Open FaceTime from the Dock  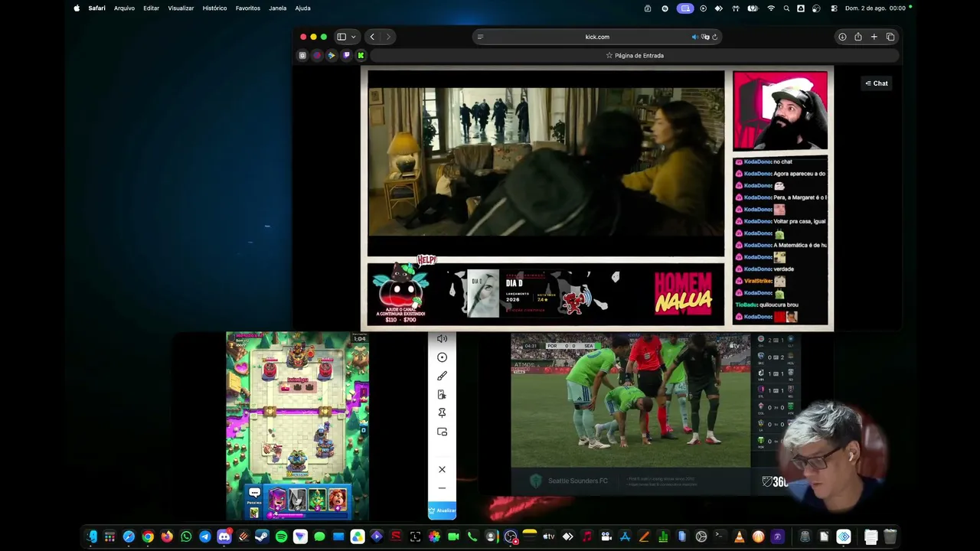[x=453, y=536]
